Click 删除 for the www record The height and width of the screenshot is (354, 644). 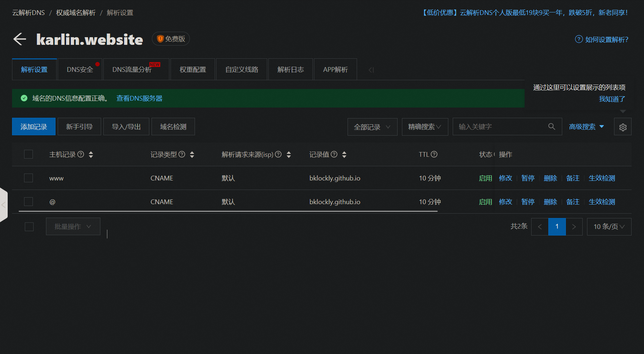550,178
